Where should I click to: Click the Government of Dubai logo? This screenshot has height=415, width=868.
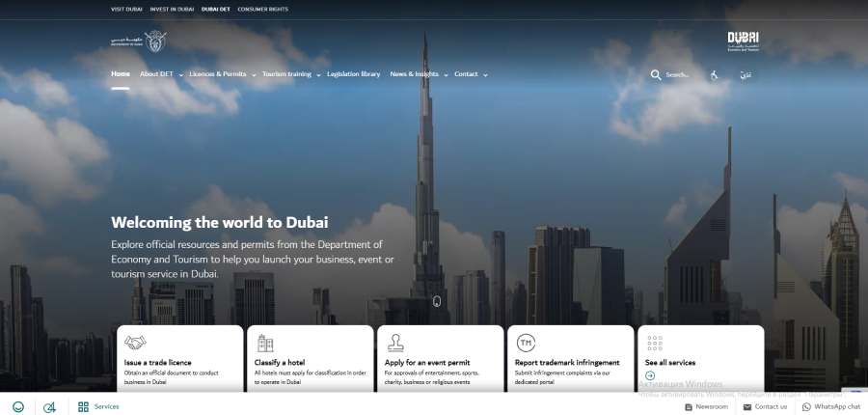(138, 41)
